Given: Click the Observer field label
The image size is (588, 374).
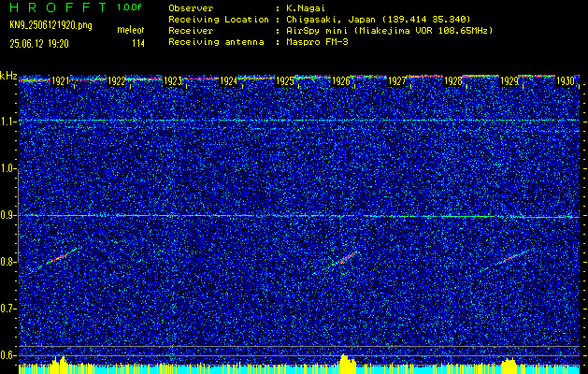Looking at the screenshot, I should click(191, 8).
